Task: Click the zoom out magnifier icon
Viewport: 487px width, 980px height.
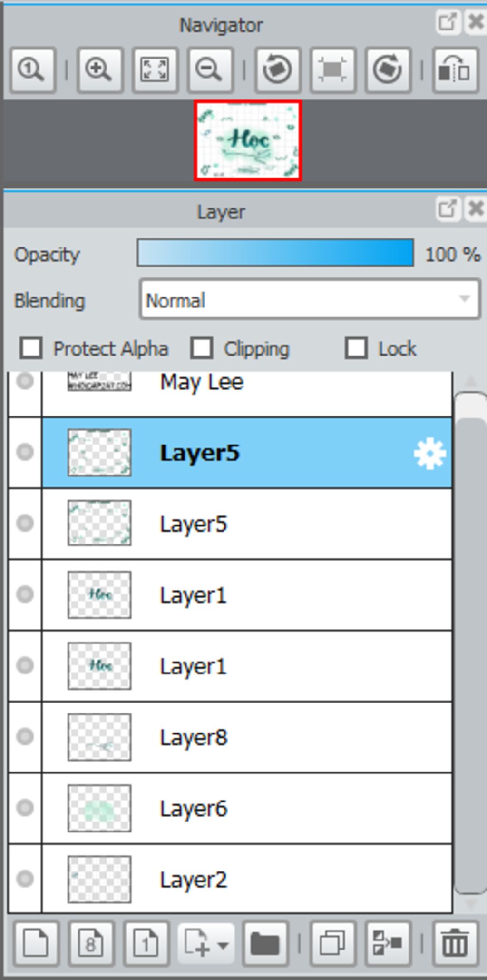Action: [210, 70]
